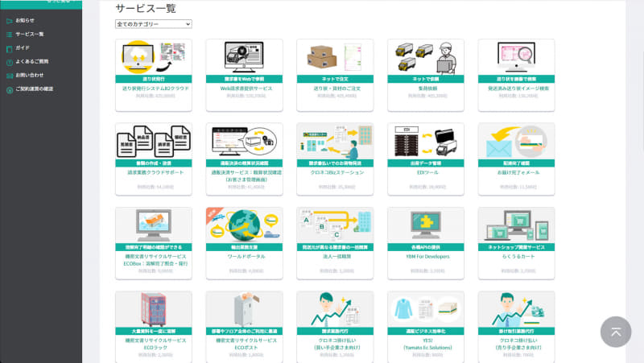Click the puzzle-piece monitor for YBM For Developers
The width and height of the screenshot is (644, 363).
click(426, 225)
